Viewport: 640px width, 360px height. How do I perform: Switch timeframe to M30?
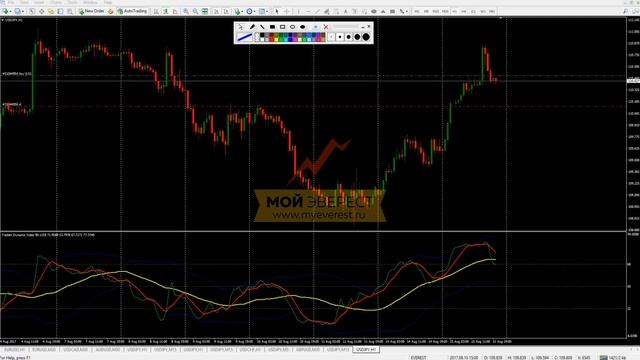[445, 11]
